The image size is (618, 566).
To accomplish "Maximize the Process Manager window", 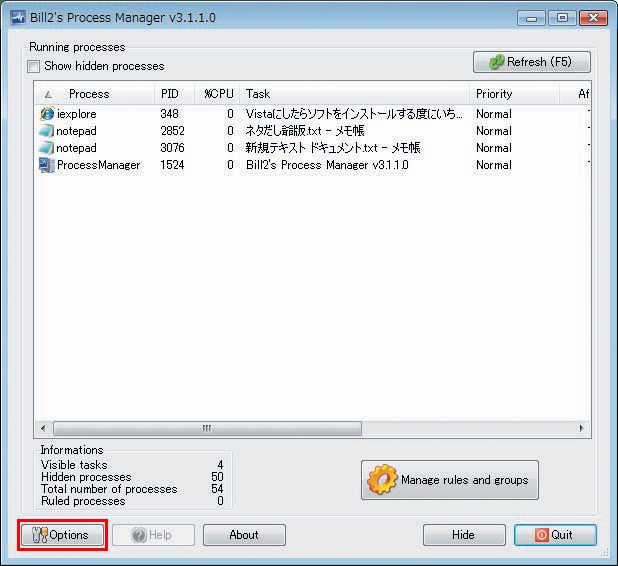I will point(562,18).
